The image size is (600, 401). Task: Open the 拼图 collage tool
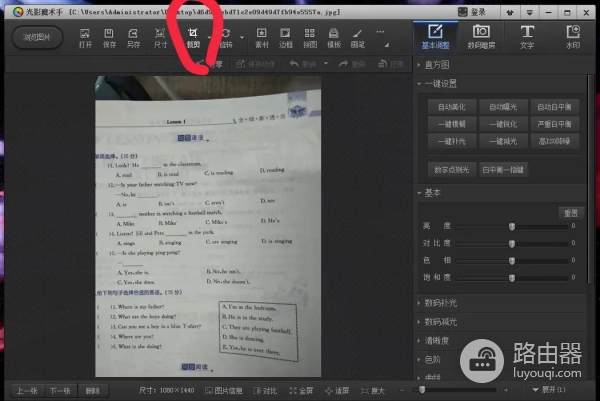click(310, 38)
